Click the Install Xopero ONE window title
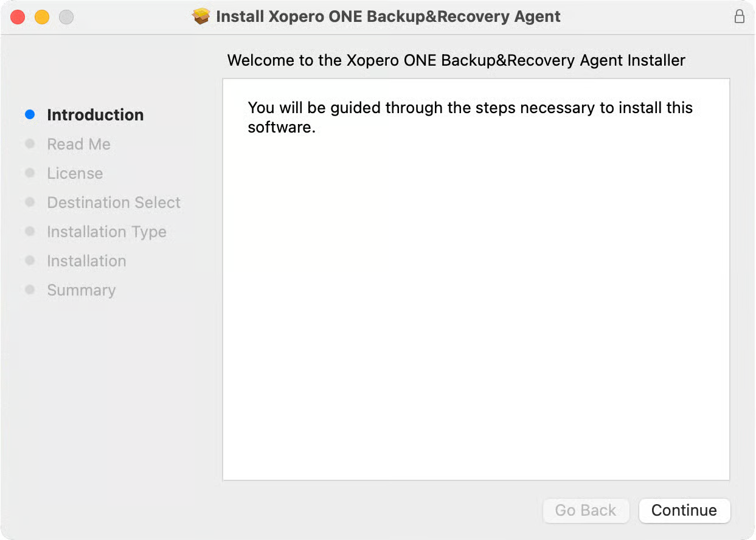 pos(388,16)
